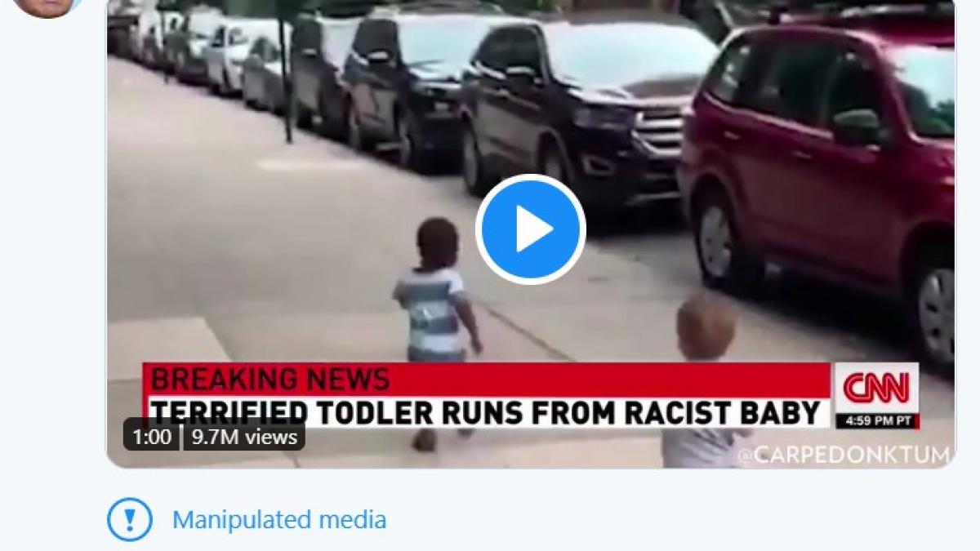Click the 9.7M views counter
This screenshot has width=980, height=551.
(x=244, y=437)
